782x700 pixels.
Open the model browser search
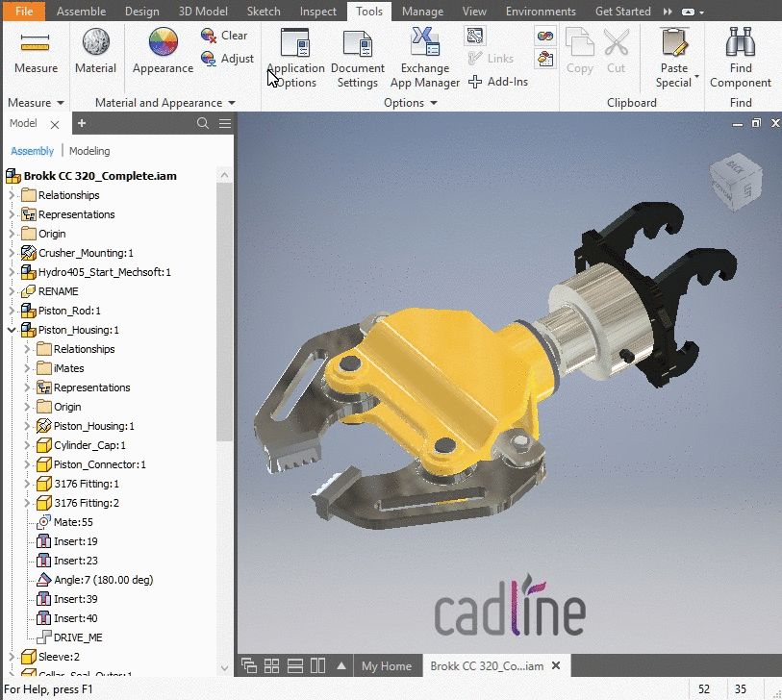click(x=203, y=123)
